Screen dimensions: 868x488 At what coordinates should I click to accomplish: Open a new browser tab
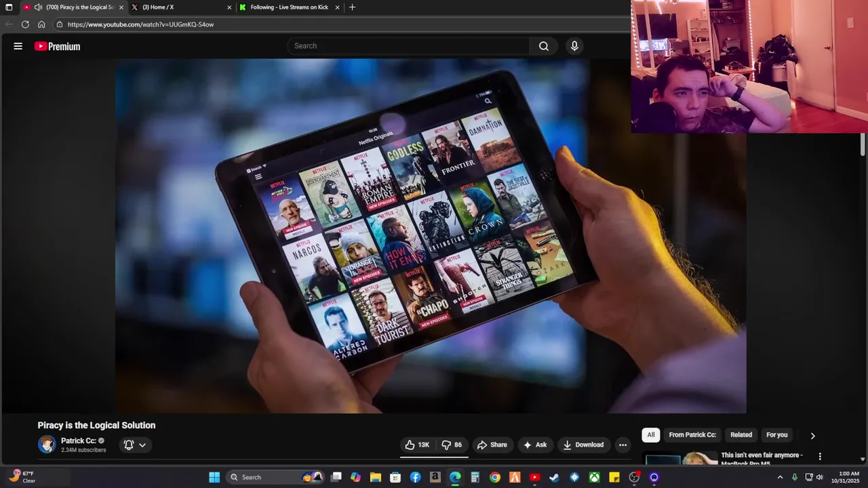[x=351, y=7]
